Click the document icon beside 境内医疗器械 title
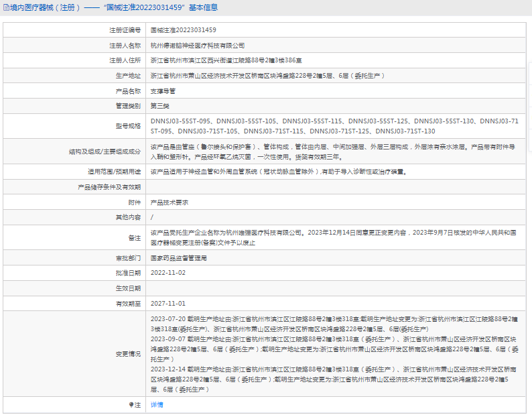The width and height of the screenshot is (532, 417). point(6,7)
